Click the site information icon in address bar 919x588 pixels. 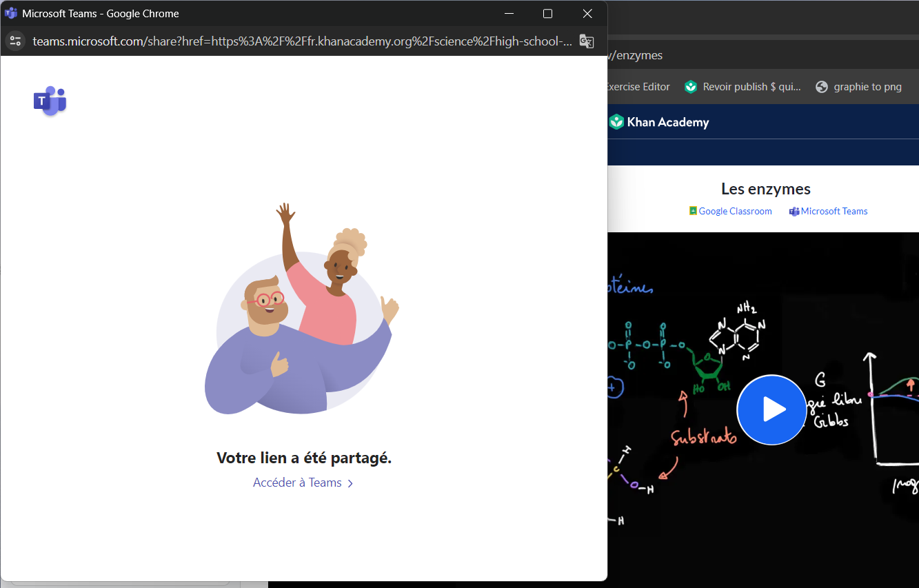pyautogui.click(x=14, y=41)
